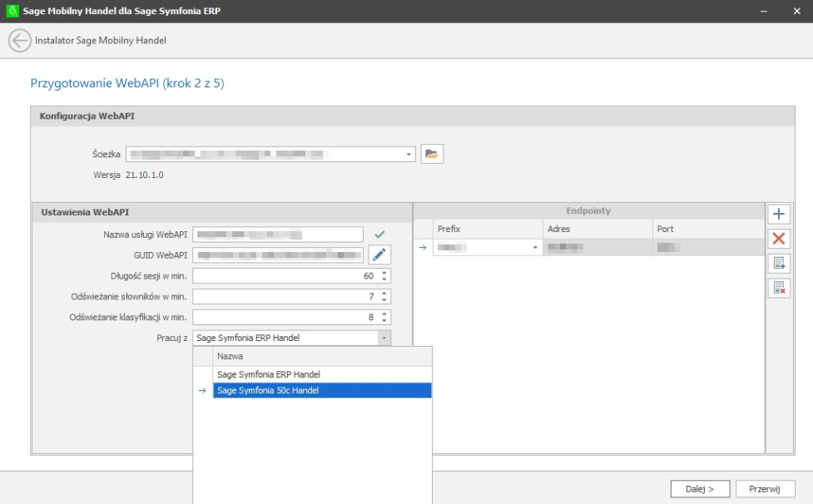Image resolution: width=813 pixels, height=504 pixels.
Task: Click the pencil edit icon for GUID WebAPI
Action: pyautogui.click(x=379, y=254)
